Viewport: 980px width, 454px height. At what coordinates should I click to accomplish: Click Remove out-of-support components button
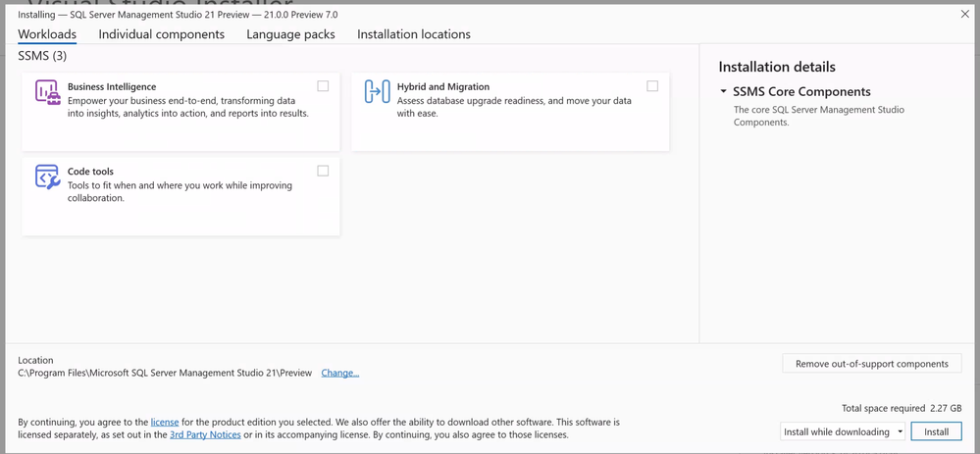pos(872,364)
